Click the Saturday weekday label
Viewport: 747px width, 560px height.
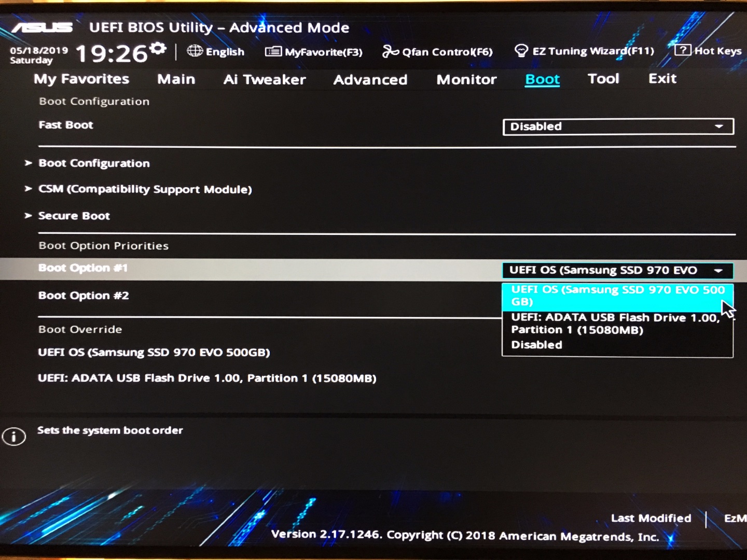31,61
